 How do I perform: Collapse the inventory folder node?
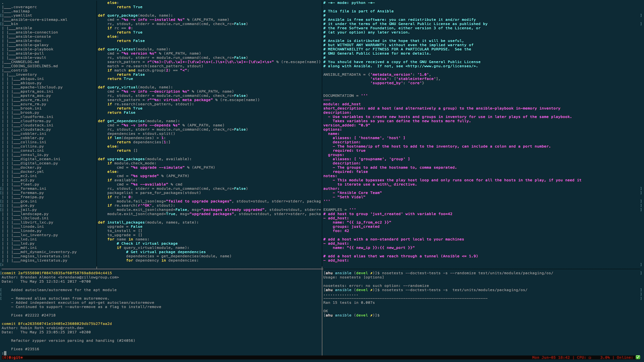(x=26, y=74)
